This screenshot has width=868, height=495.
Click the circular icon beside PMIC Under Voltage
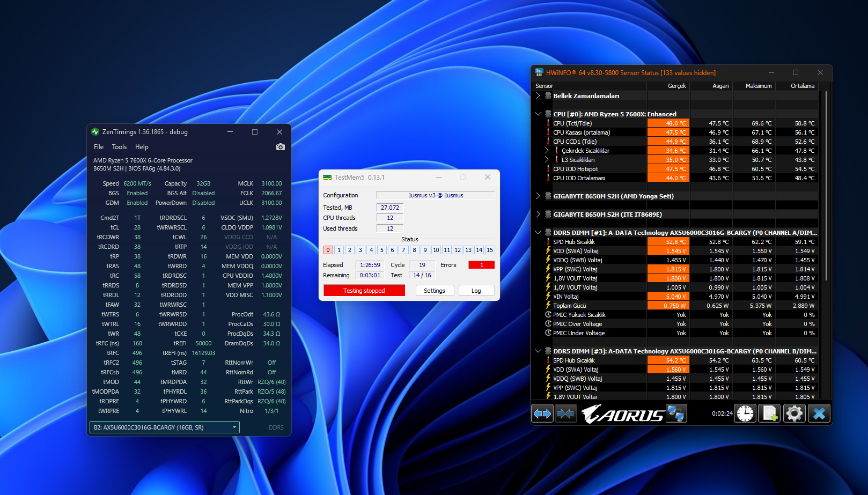pos(548,333)
